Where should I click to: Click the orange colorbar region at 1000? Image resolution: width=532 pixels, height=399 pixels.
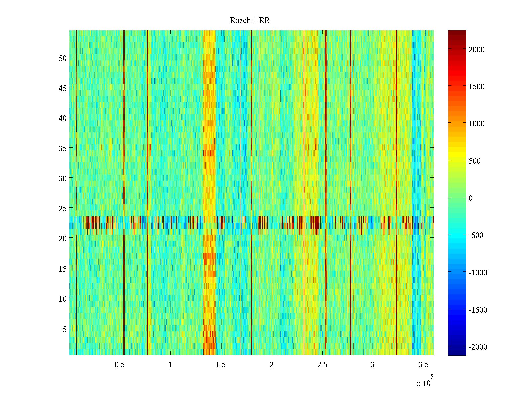(457, 123)
